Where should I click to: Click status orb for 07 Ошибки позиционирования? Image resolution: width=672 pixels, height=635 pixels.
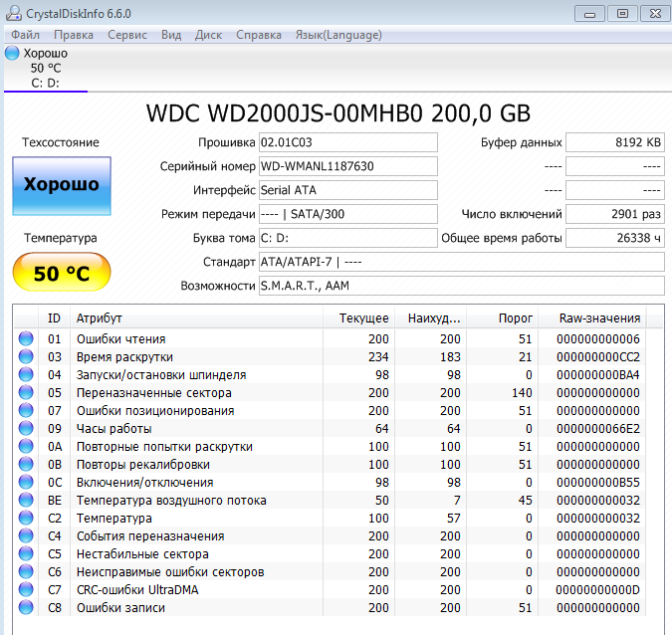(26, 410)
